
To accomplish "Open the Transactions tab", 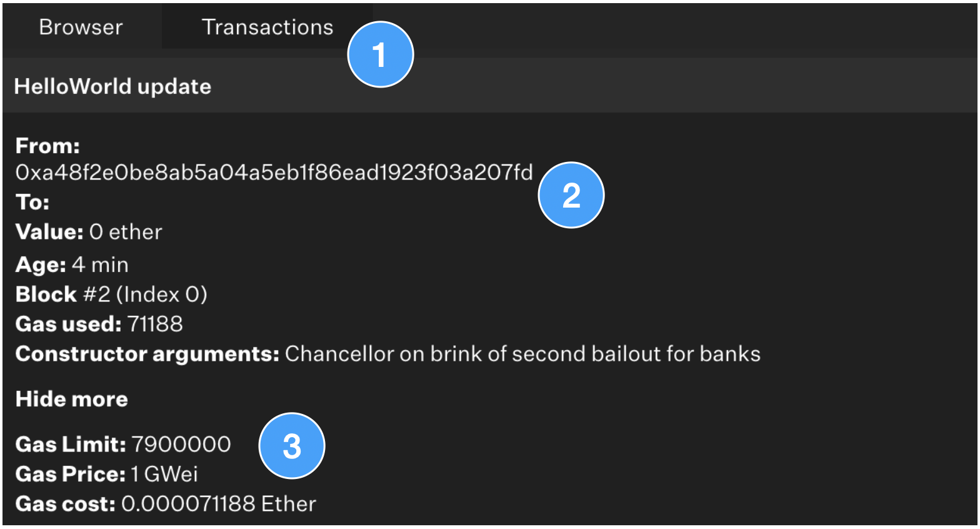I will pyautogui.click(x=267, y=27).
